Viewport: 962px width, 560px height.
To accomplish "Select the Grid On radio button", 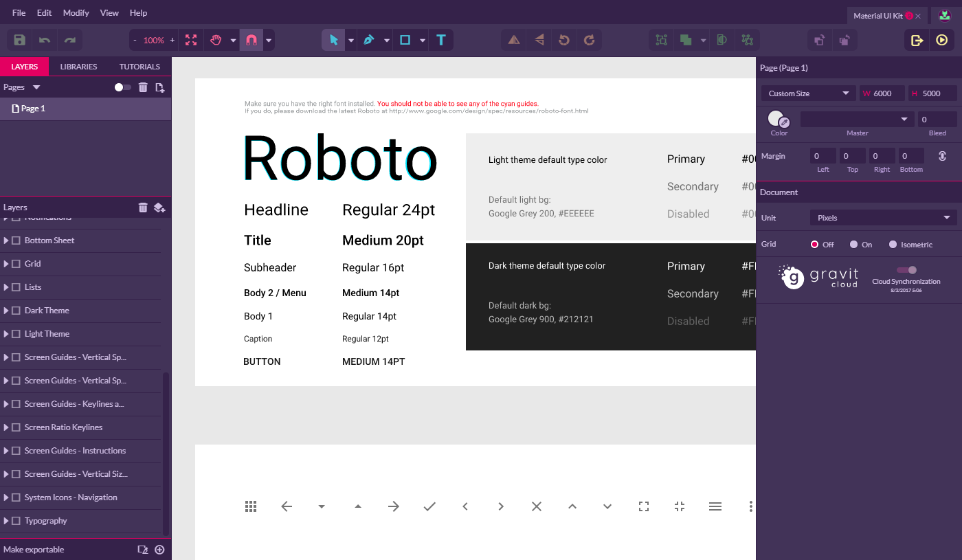I will click(x=854, y=245).
